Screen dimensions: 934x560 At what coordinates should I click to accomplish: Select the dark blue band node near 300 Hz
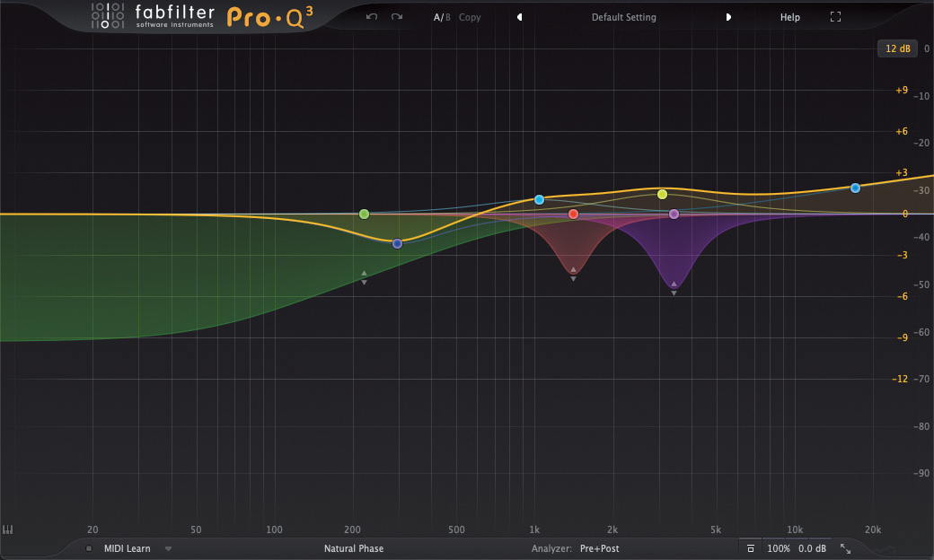[397, 243]
